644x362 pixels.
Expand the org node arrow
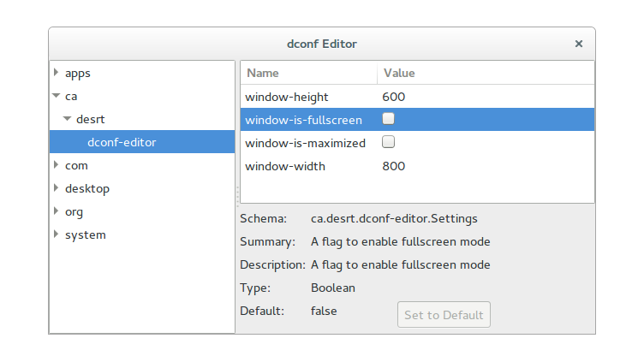click(x=57, y=211)
